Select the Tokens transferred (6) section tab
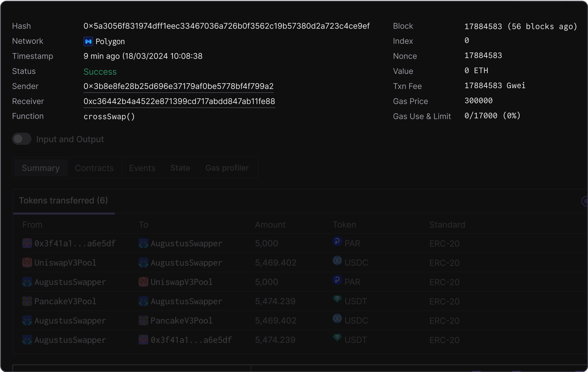 click(63, 201)
